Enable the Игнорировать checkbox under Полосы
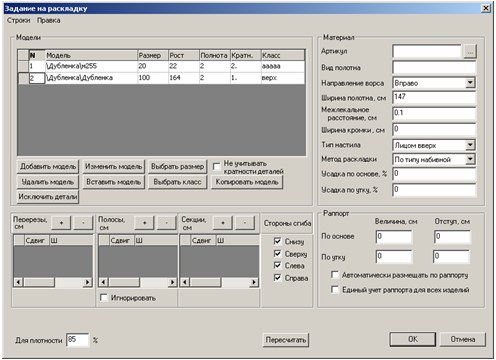496x360 pixels. coord(104,298)
